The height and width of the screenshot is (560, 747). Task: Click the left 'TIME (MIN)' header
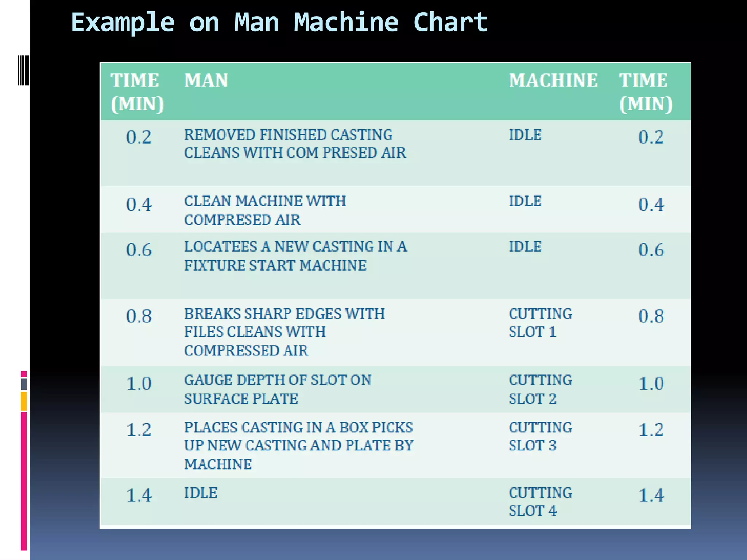(x=137, y=92)
